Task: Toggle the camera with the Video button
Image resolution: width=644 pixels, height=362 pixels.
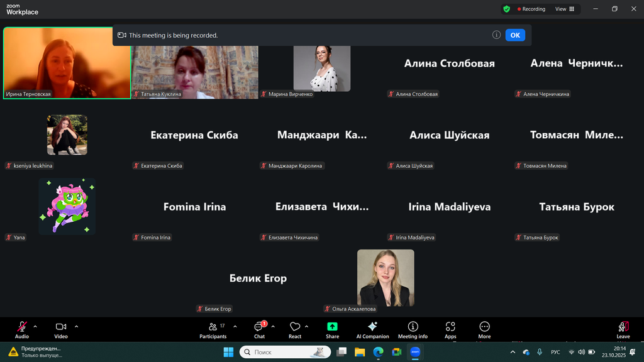Action: point(61,329)
